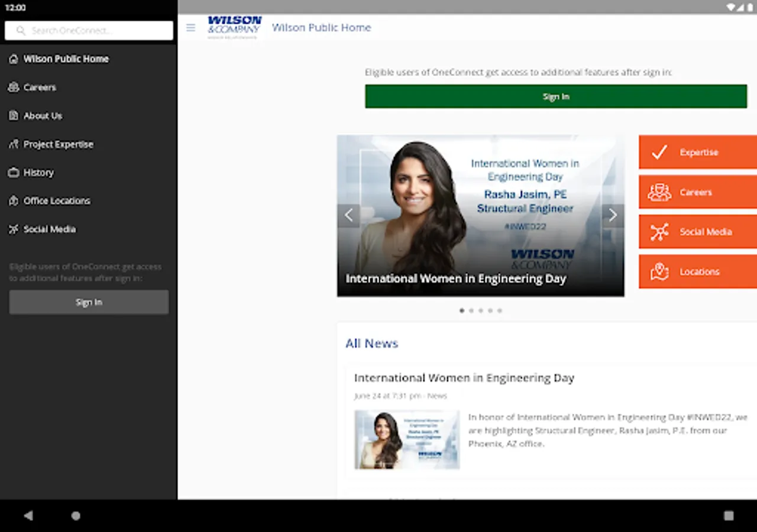Screen dimensions: 757x532
Task: Tap the Android recent apps square button
Action: [x=729, y=515]
